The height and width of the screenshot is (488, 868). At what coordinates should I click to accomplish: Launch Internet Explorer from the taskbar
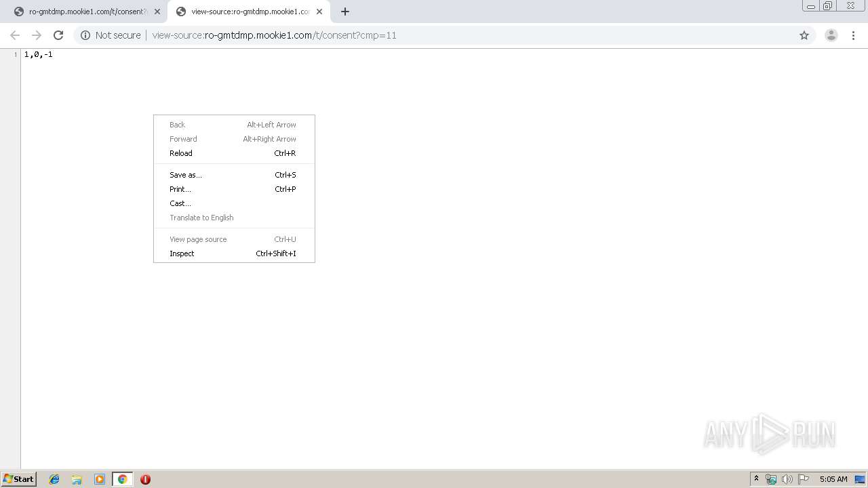54,479
